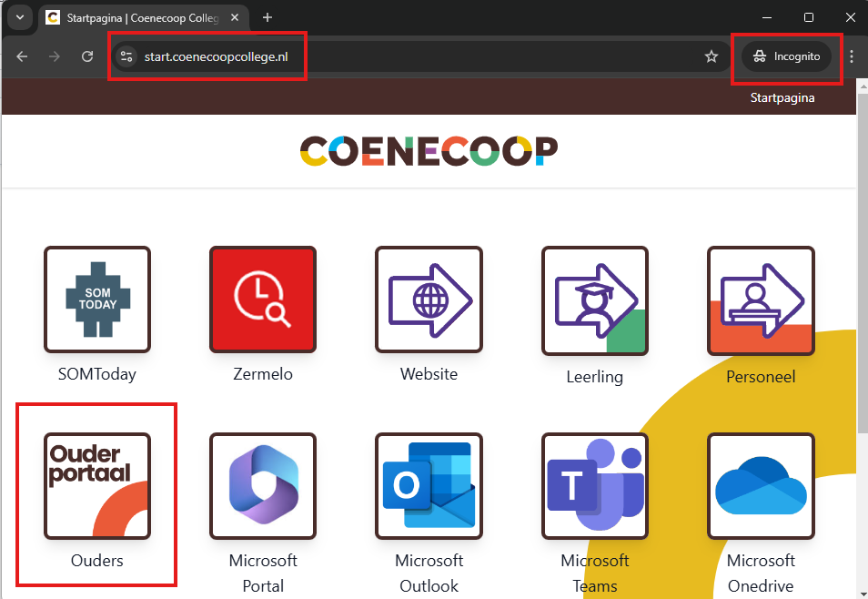Click the Microsoft Portal label
The width and height of the screenshot is (868, 599).
(263, 573)
